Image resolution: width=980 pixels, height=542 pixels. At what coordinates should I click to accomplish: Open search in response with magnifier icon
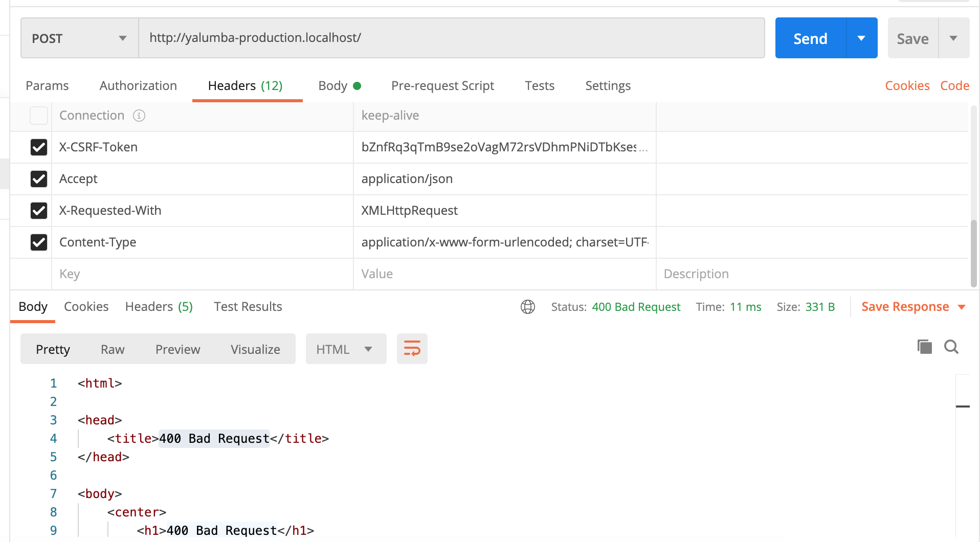951,347
